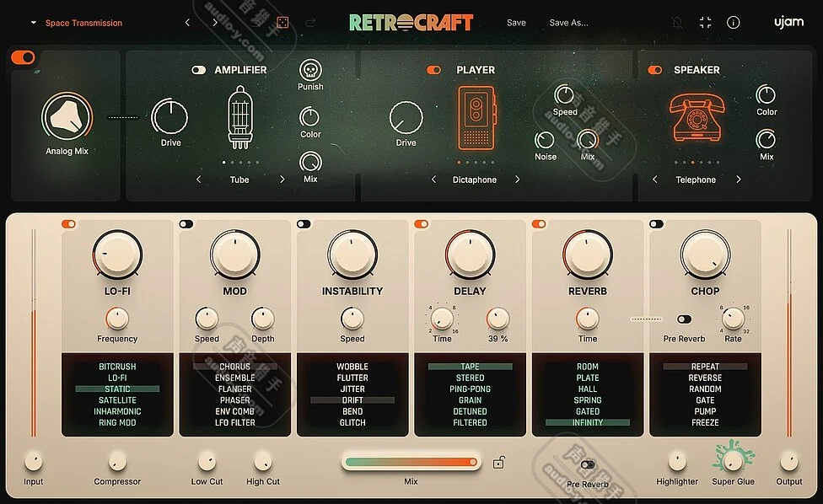
Task: Click the Mix lock icon
Action: tap(498, 462)
